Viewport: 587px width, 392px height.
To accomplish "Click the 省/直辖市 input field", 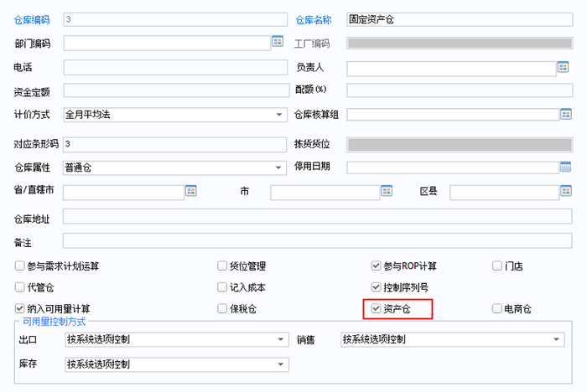I will tap(123, 193).
